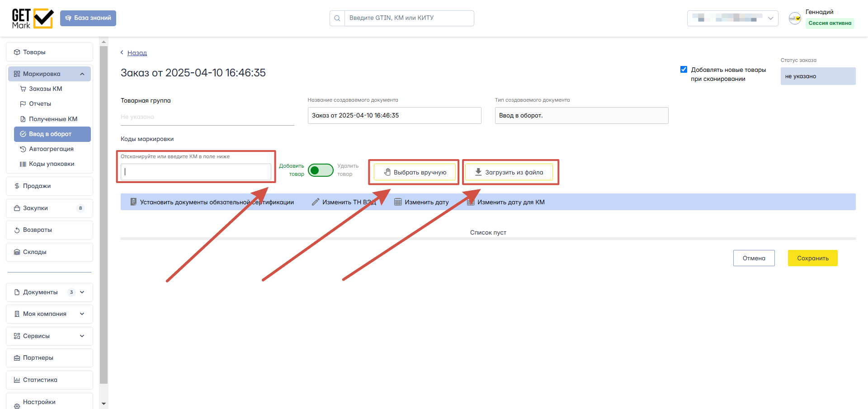The width and height of the screenshot is (868, 409).
Task: Open the Возвраты sidebar section
Action: click(49, 230)
